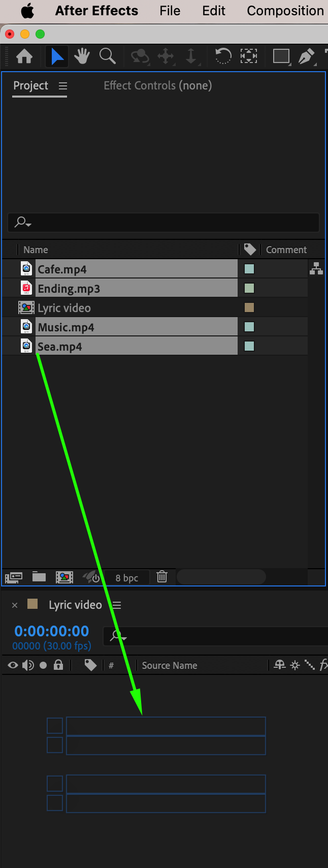Select the Zoom magnifier tool
Screen dimensions: 328x868
tap(107, 56)
